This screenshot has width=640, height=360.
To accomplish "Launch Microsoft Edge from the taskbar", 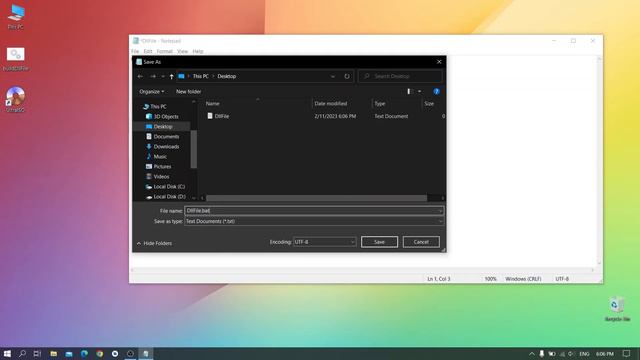I will [x=84, y=354].
